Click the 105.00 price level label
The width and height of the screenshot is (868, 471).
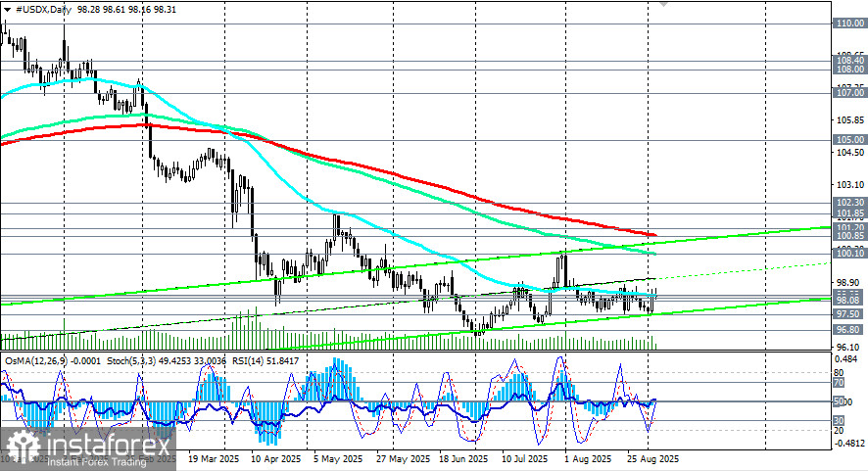coord(849,139)
